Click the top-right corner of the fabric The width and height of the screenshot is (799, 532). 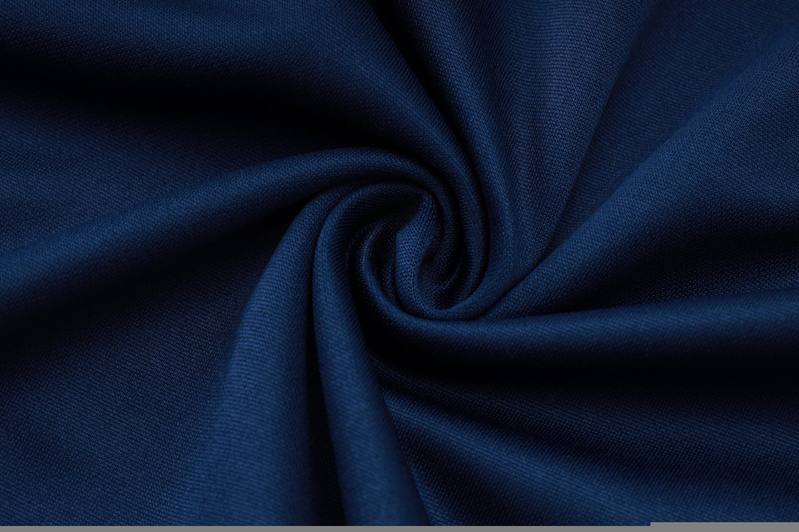pos(797,2)
